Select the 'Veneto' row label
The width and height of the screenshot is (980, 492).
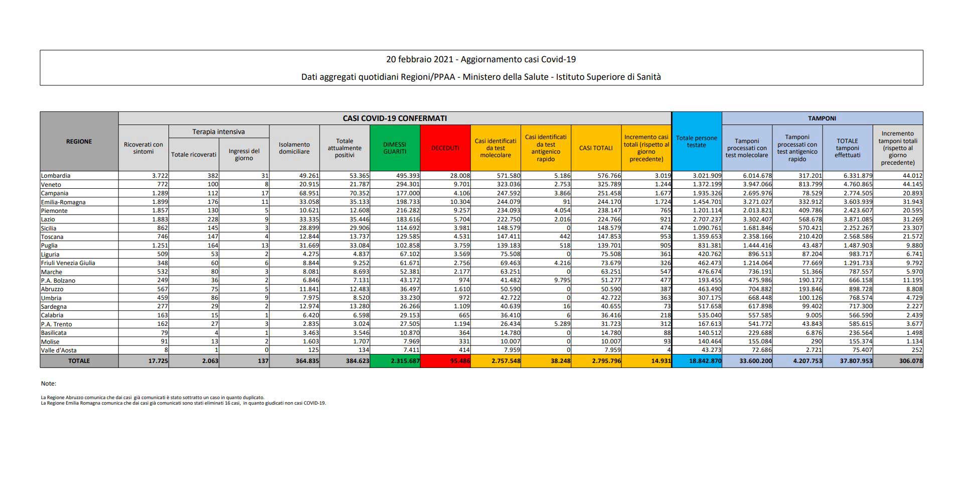pyautogui.click(x=51, y=185)
